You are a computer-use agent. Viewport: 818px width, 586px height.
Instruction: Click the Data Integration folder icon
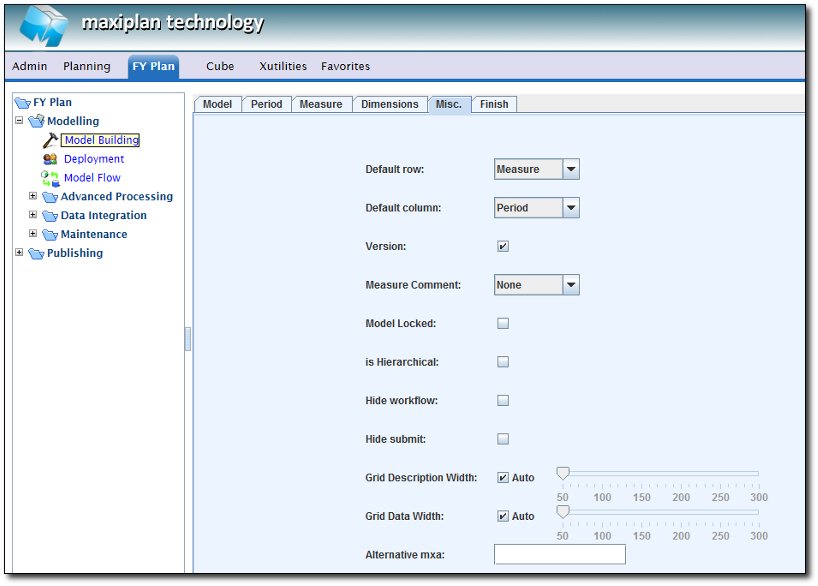pos(50,216)
